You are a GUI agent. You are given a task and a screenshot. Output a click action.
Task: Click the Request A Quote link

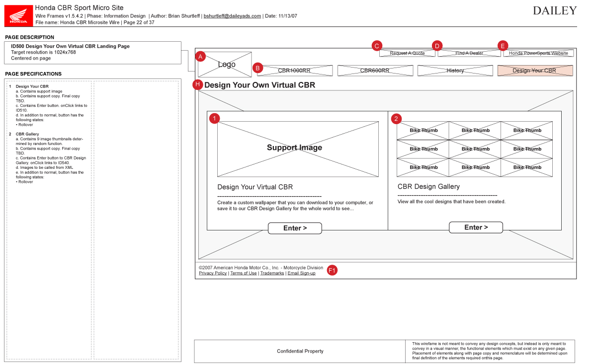tap(407, 53)
